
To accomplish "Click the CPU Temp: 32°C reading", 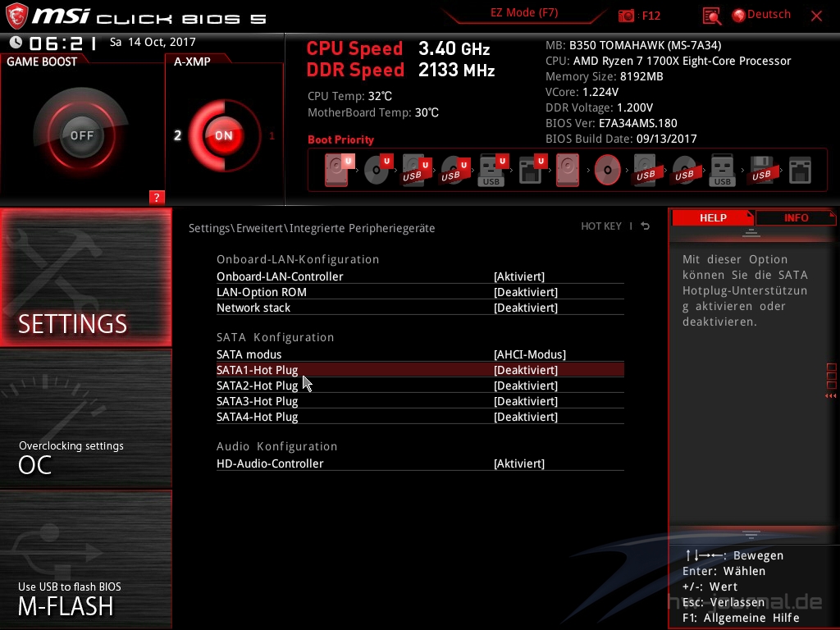I will (x=349, y=97).
